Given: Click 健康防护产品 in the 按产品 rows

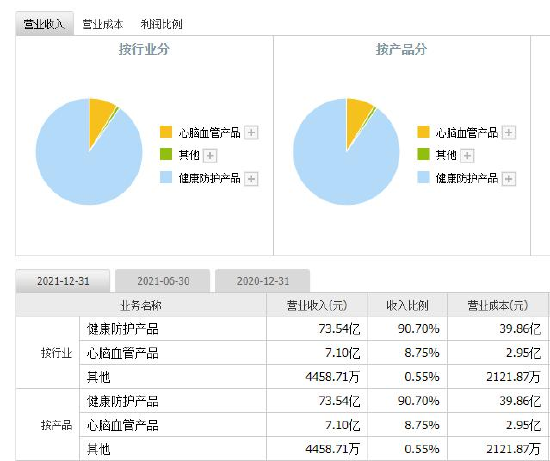Looking at the screenshot, I should (x=123, y=401).
